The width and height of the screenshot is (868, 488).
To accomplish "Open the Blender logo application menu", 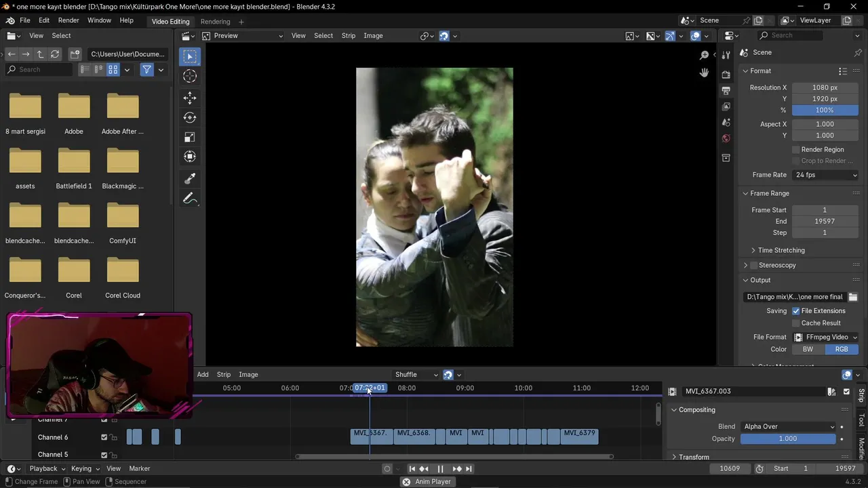I will coord(10,20).
